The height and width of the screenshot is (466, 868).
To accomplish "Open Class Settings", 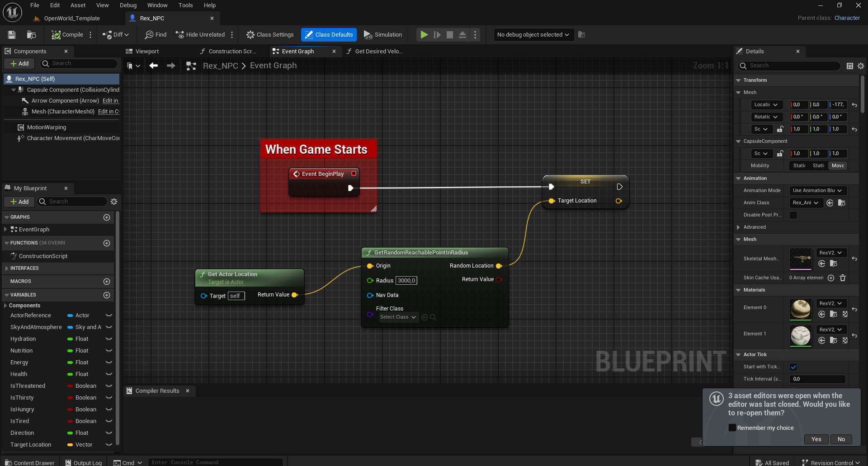I will pos(270,35).
